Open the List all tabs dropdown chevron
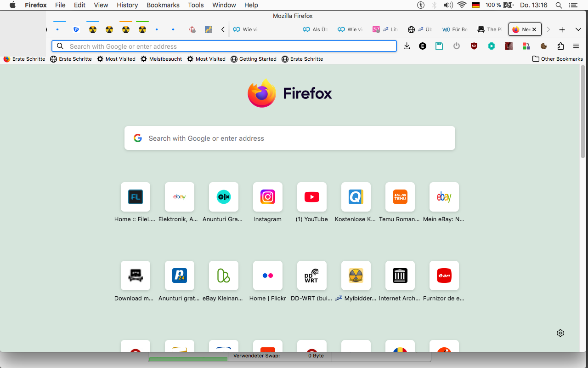 click(x=578, y=29)
